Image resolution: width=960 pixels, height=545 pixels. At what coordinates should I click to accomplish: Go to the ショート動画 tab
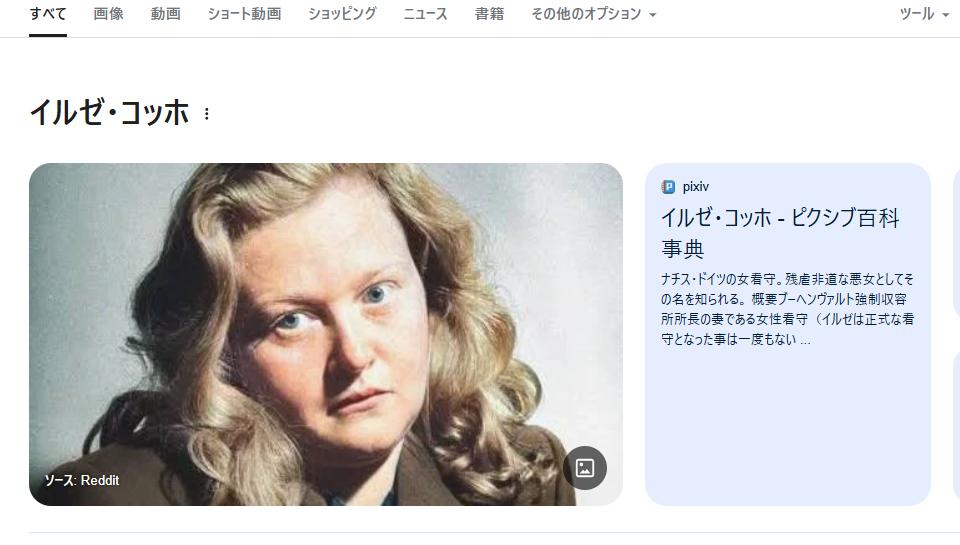[244, 13]
